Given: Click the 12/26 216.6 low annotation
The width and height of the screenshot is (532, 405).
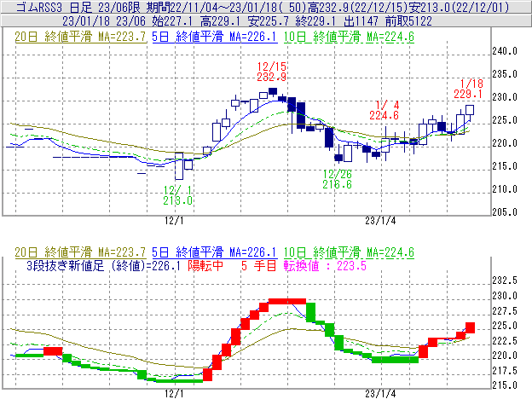Looking at the screenshot, I should [x=337, y=179].
